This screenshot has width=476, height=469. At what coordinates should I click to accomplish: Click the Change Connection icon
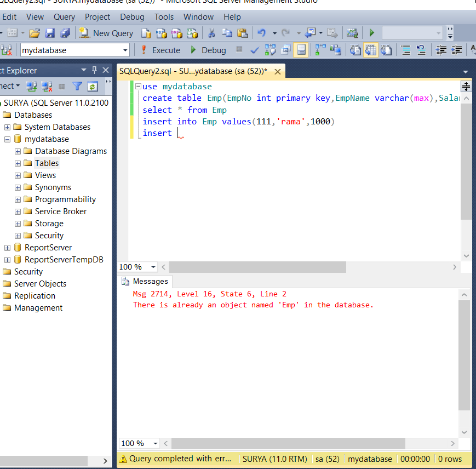coord(6,50)
